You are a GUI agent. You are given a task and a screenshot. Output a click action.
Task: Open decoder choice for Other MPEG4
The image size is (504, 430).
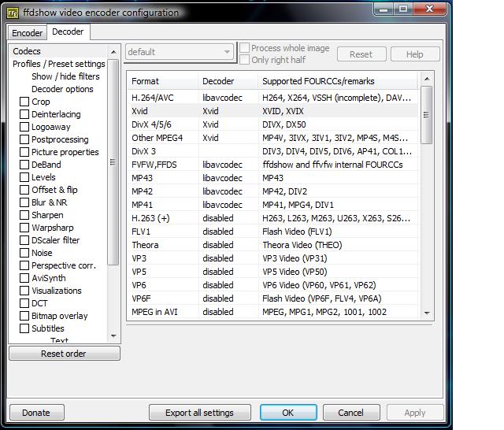(x=228, y=138)
